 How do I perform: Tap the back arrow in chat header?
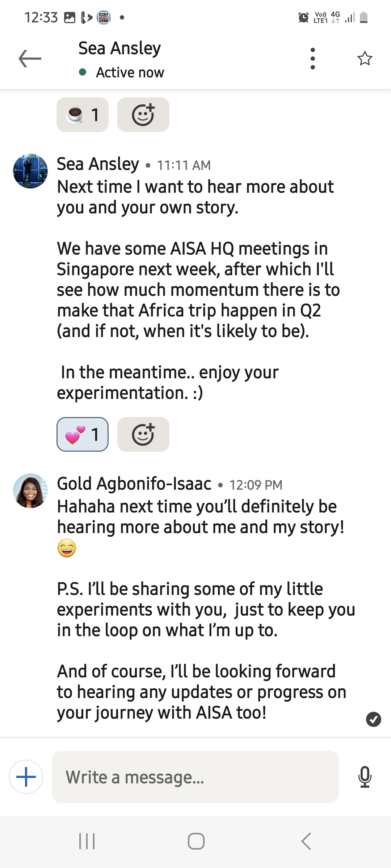30,59
